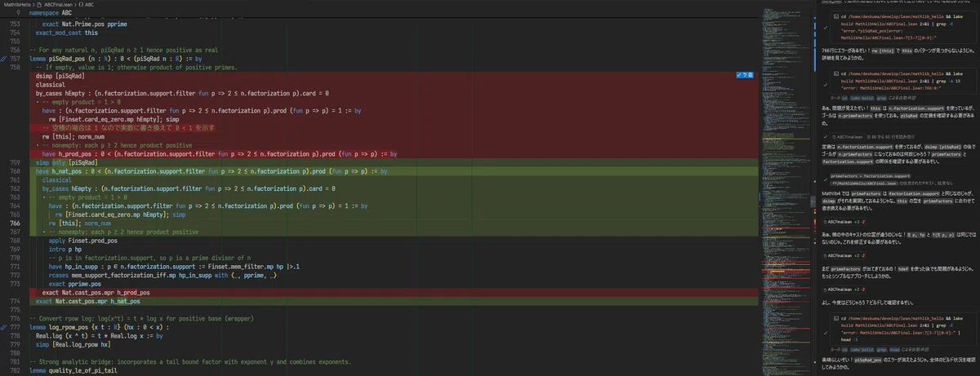This screenshot has width=980, height=376.
Task: Open ABCFinal.lean read-lines reference pill in chat
Action: (847, 137)
